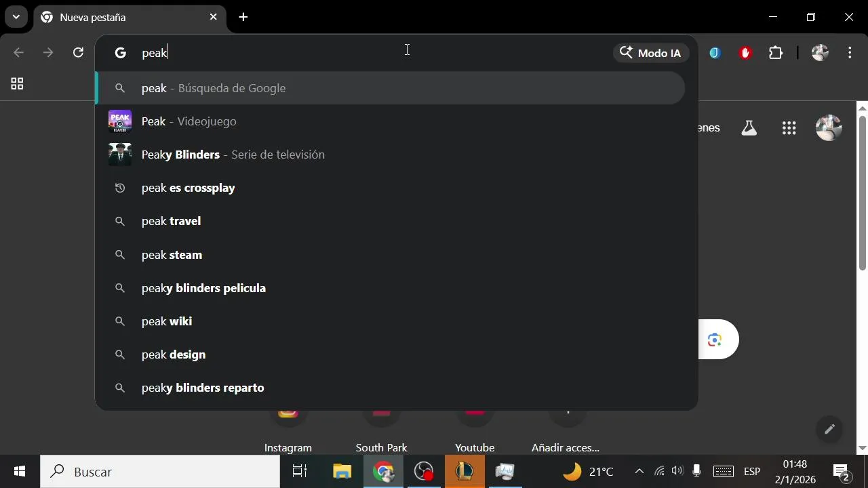Screen dimensions: 868x488
Task: Click the microphone tray icon
Action: click(696, 472)
